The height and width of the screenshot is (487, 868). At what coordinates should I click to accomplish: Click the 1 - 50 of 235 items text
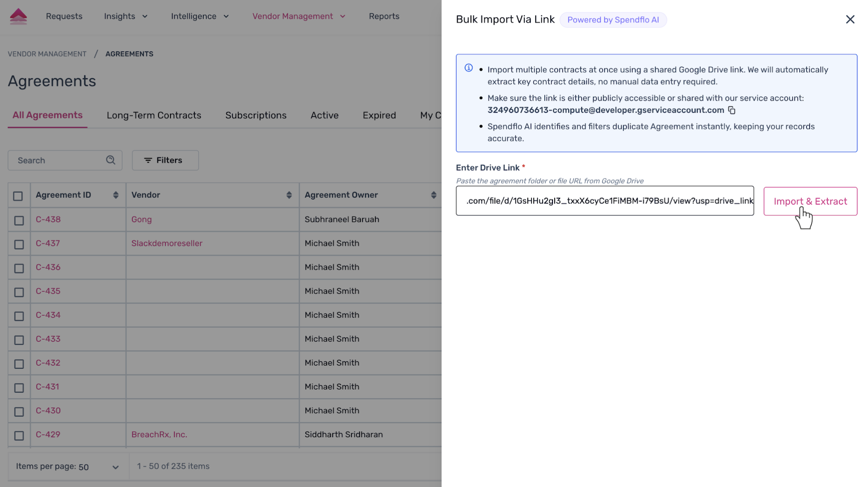(x=173, y=466)
